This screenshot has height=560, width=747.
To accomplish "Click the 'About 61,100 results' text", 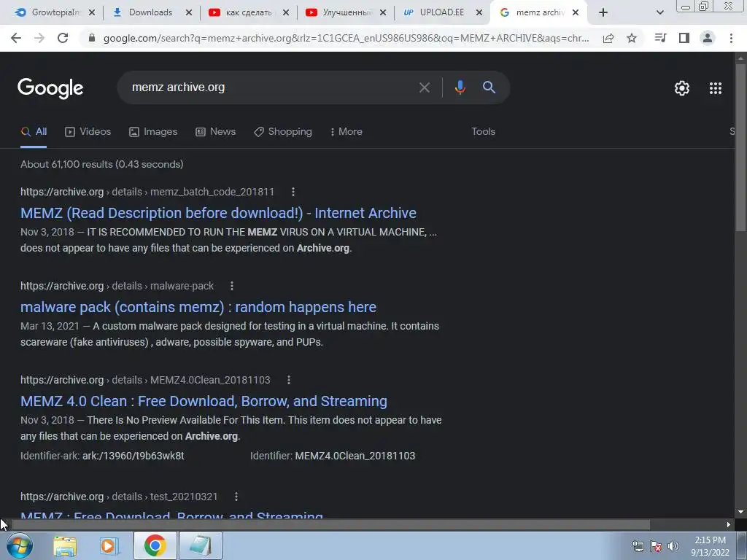I will coord(102,164).
